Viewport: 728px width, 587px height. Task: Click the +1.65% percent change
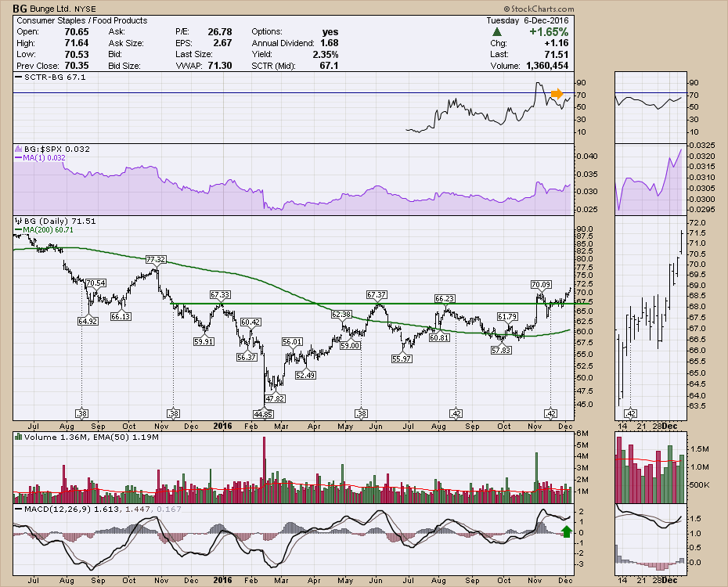tap(549, 31)
